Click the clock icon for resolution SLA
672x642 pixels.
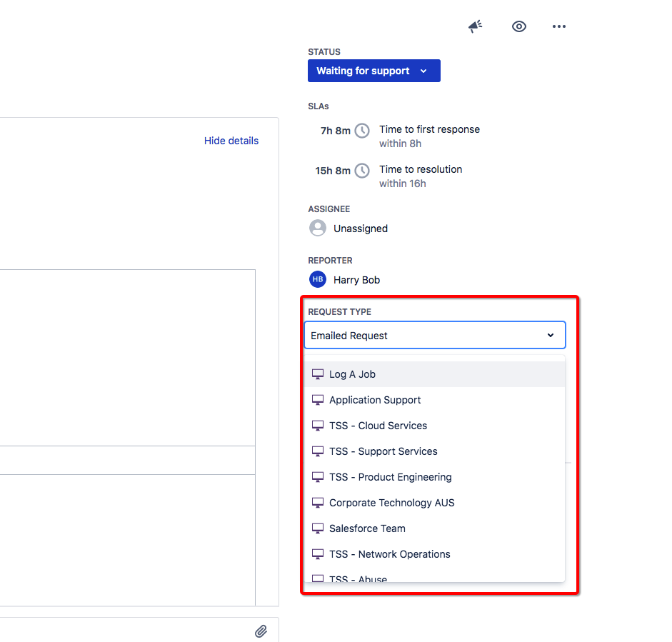(x=362, y=171)
